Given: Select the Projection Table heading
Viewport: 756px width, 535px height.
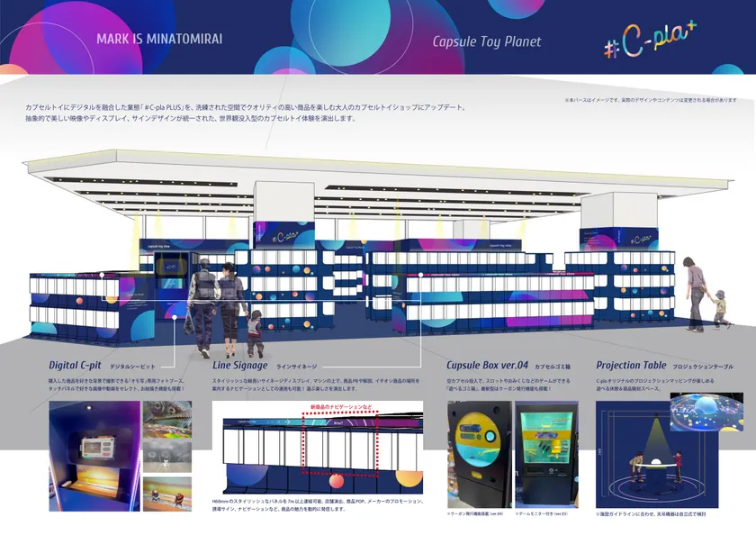Looking at the screenshot, I should [x=631, y=365].
